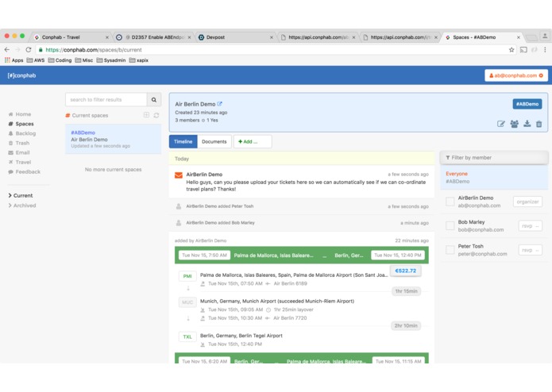Switch to the Devpost browser tab

pos(235,37)
